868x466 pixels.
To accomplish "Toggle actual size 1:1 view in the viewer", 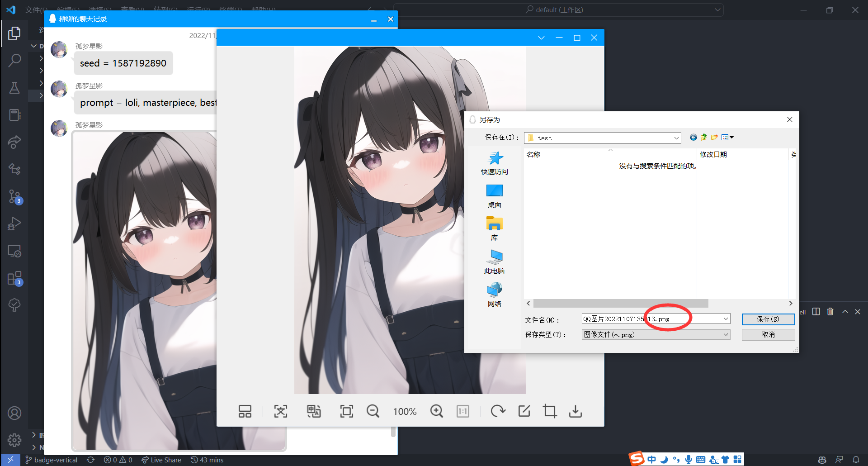I will click(462, 411).
